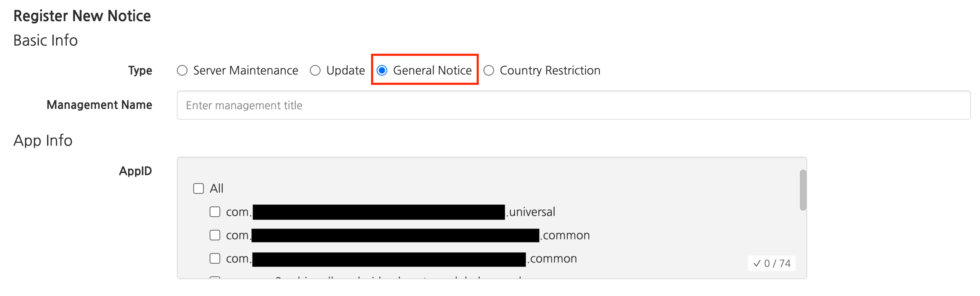Click the Type field label
This screenshot has height=296, width=980.
140,71
